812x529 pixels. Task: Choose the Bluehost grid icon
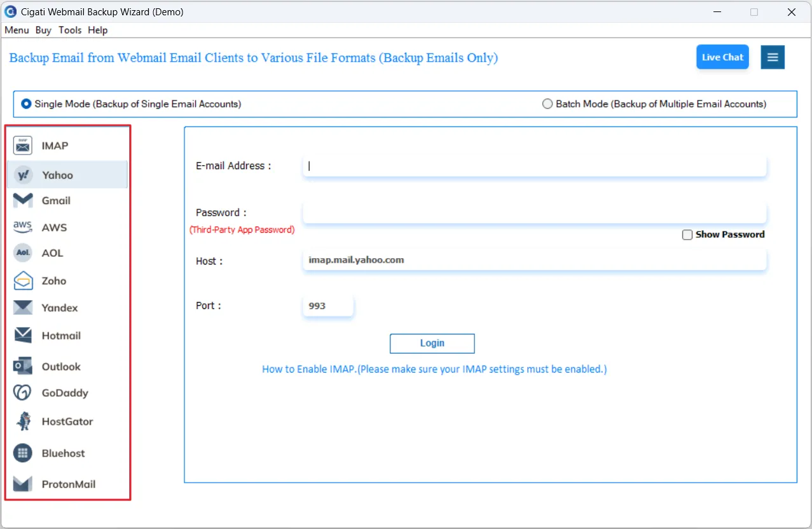[x=23, y=453]
